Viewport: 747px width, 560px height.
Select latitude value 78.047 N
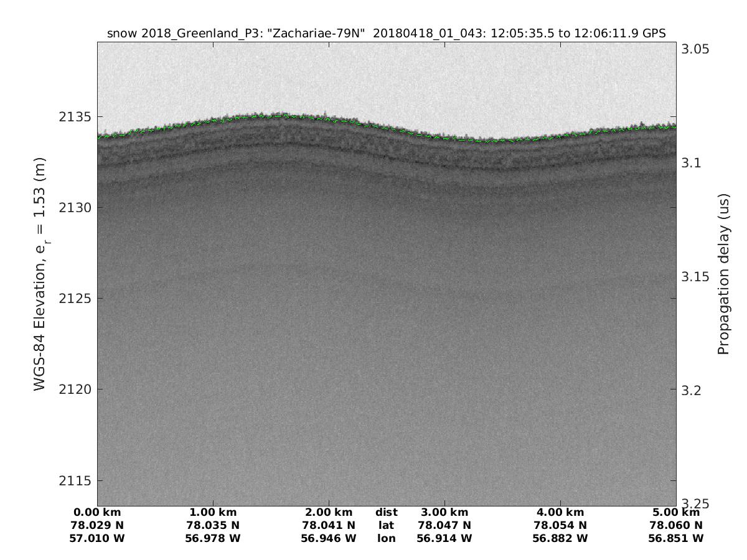tap(444, 525)
